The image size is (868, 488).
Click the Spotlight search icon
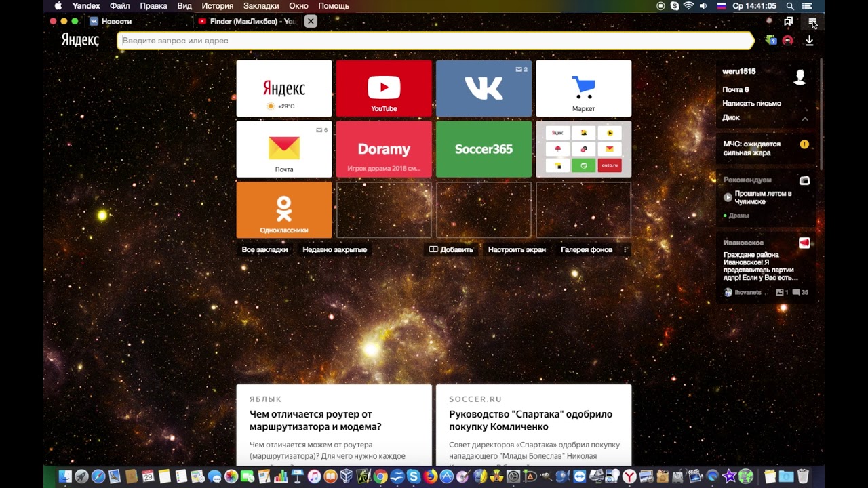(x=790, y=6)
